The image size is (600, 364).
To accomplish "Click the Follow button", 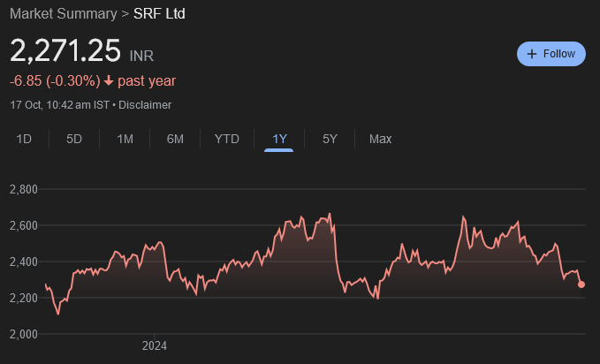I will point(551,54).
